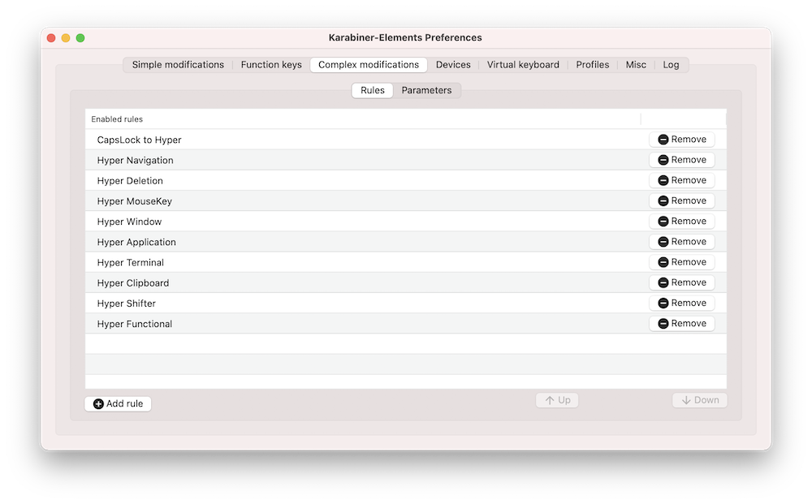This screenshot has width=812, height=504.
Task: Remove the Hyper Clipboard rule
Action: click(682, 282)
